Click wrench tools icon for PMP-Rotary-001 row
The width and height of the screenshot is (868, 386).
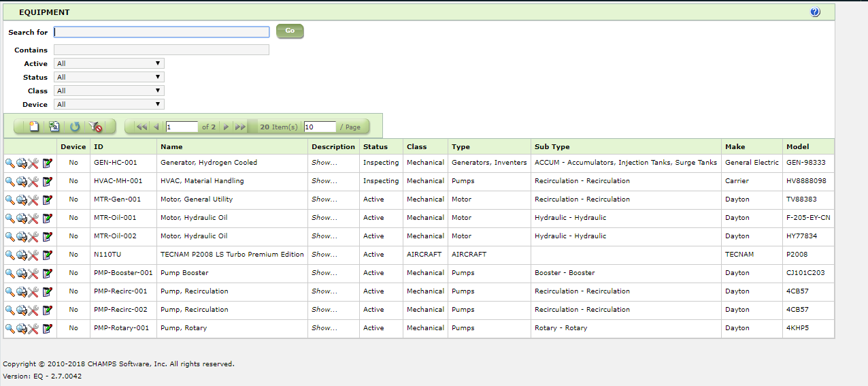[33, 329]
